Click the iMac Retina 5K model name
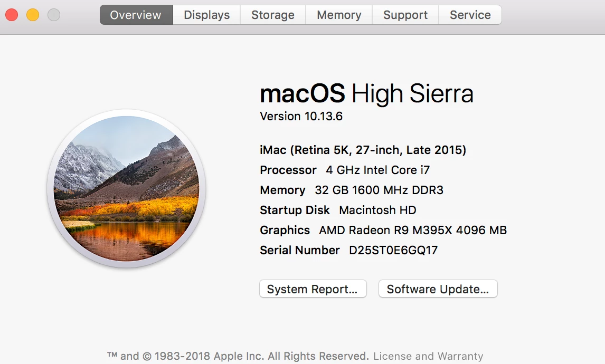Image resolution: width=605 pixels, height=364 pixels. coord(363,150)
